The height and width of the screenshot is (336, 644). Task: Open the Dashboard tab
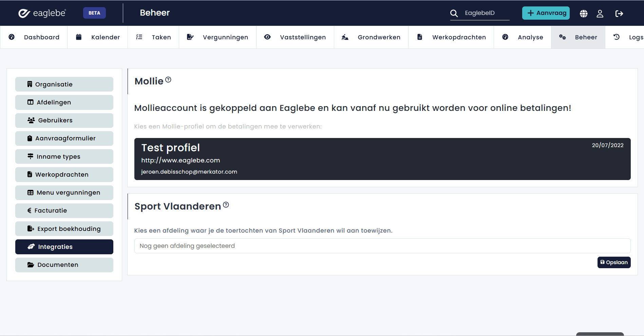(34, 37)
